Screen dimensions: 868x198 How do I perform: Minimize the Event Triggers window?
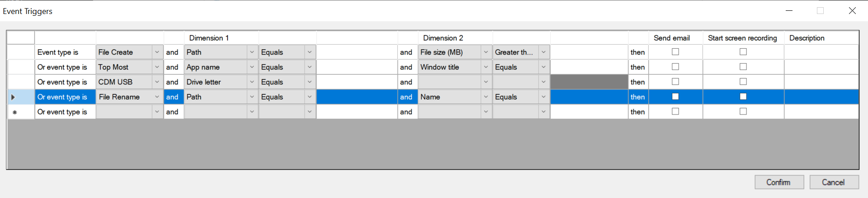(789, 11)
